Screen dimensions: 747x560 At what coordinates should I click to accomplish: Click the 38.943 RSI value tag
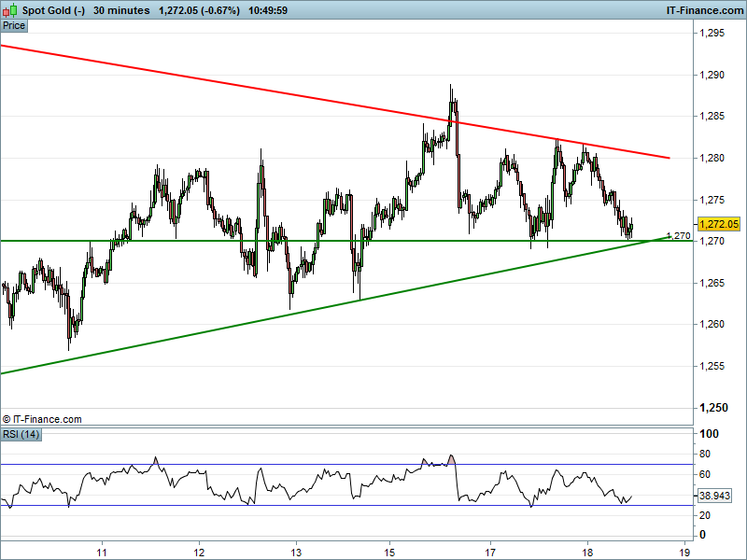tap(714, 496)
